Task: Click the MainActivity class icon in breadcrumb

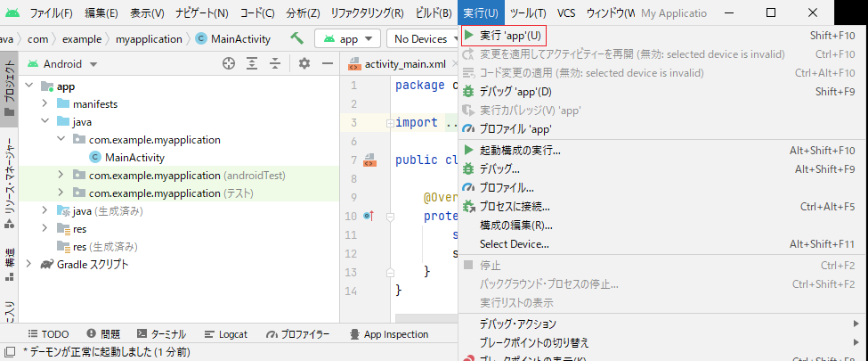Action: point(201,39)
